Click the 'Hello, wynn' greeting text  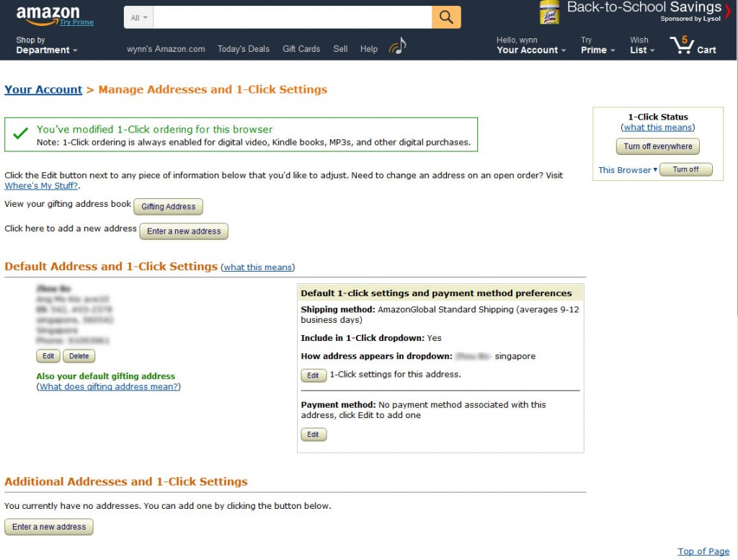[x=517, y=40]
